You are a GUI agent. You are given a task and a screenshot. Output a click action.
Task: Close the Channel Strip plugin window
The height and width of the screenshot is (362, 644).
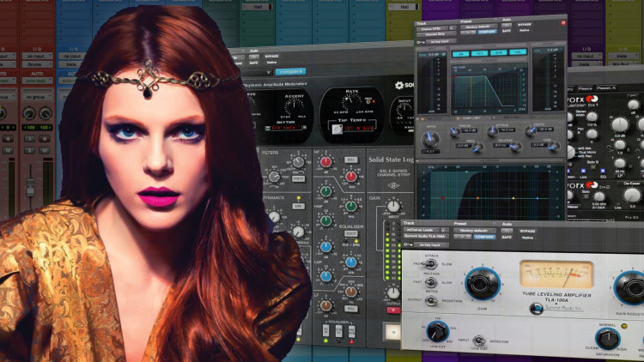click(563, 23)
